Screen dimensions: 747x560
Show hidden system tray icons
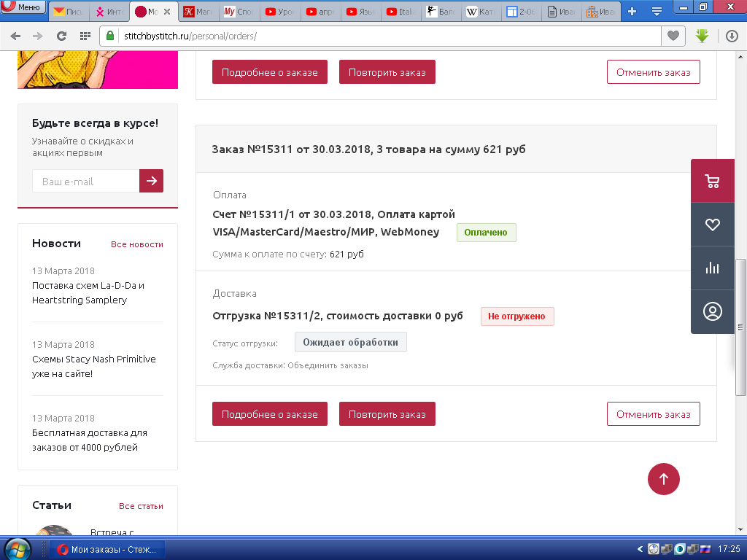tap(640, 549)
